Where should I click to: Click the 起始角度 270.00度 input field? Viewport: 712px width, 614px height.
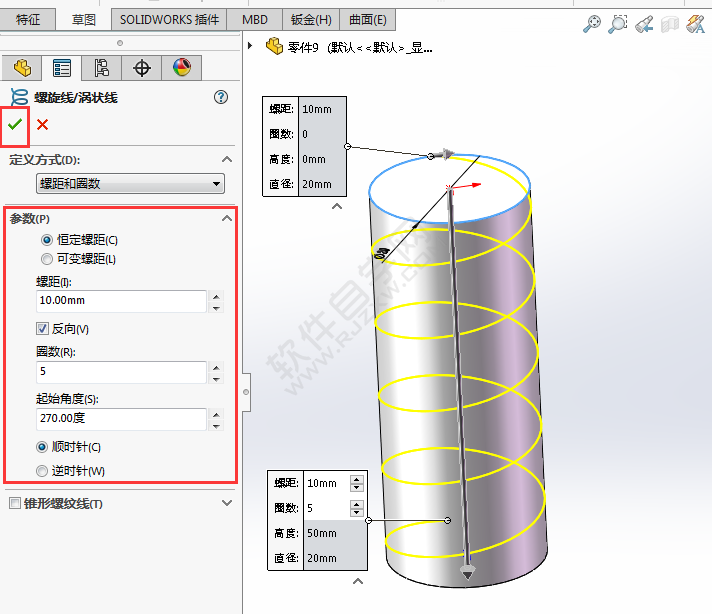click(x=121, y=418)
